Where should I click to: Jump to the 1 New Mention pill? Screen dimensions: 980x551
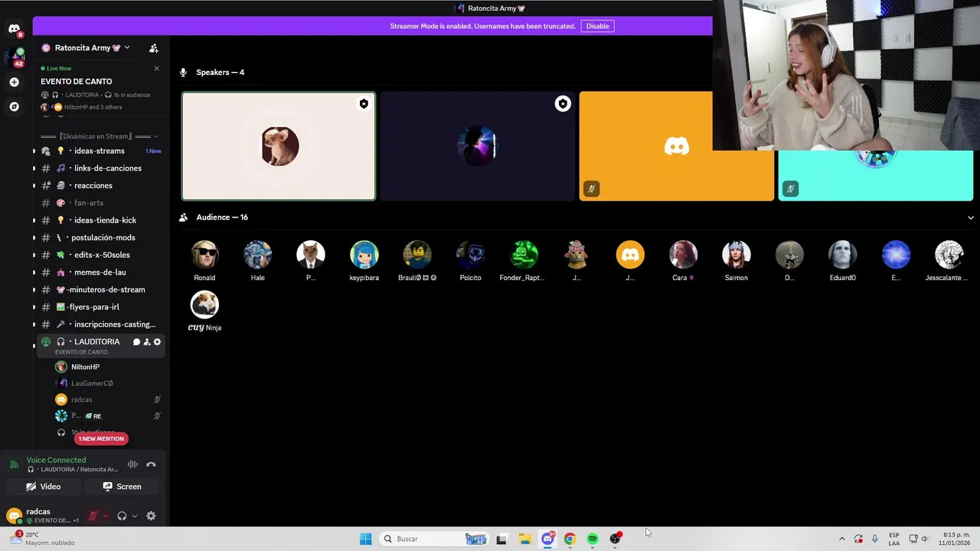(x=101, y=439)
